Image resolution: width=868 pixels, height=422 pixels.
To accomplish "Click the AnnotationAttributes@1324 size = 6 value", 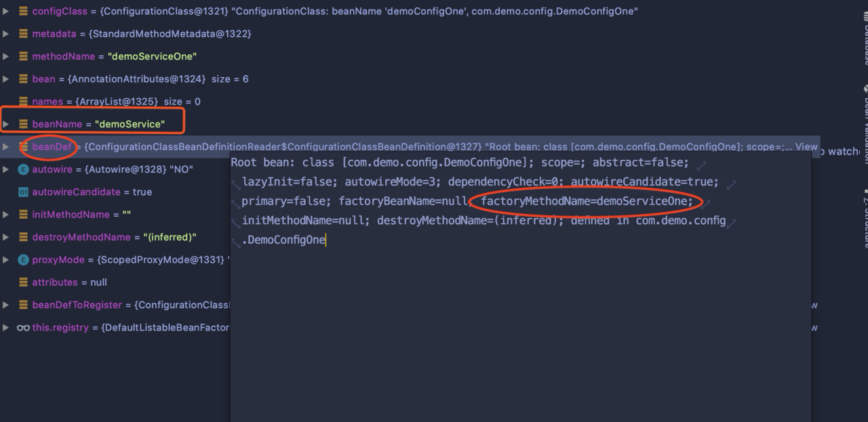I will pyautogui.click(x=158, y=79).
